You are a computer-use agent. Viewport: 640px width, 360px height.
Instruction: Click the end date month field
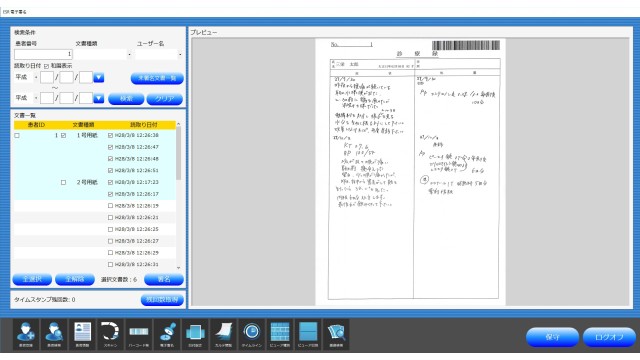pos(67,98)
